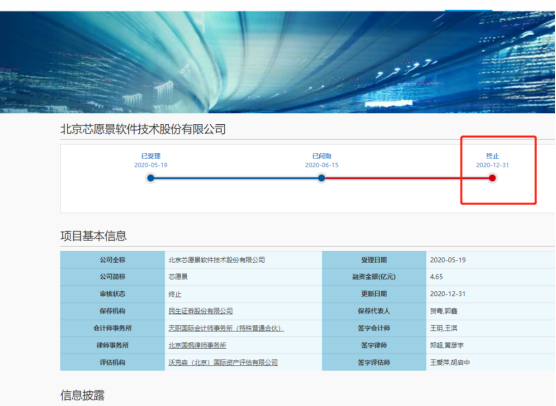Click the names in 签字会计师 row

click(444, 328)
